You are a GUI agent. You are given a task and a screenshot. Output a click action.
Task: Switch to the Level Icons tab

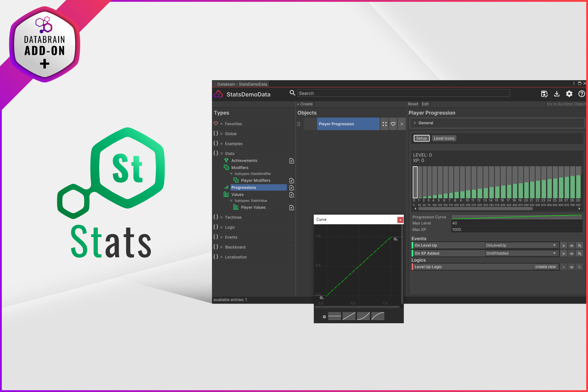[x=444, y=138]
